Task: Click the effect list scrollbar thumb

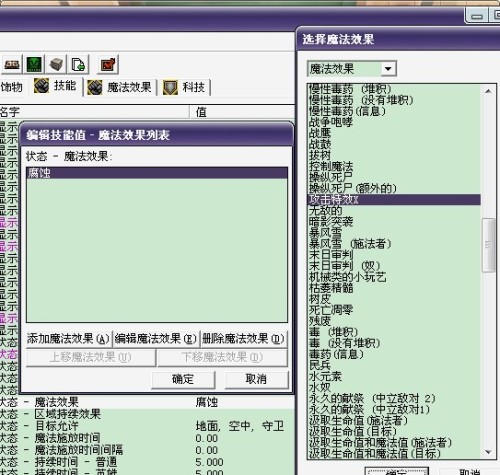Action: (488, 245)
